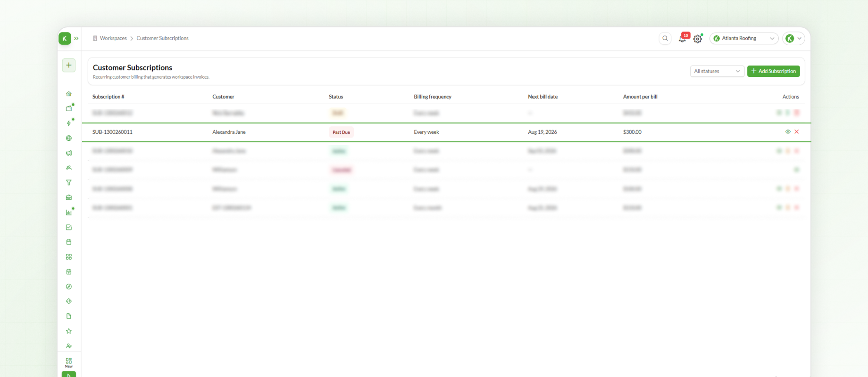View subscription SUB-1300260011 via eye icon
The width and height of the screenshot is (868, 377).
click(x=788, y=132)
